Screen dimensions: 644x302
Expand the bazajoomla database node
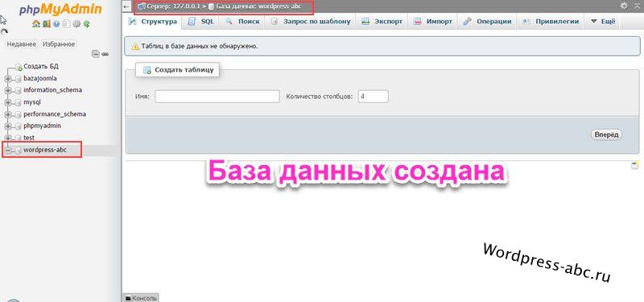pyautogui.click(x=8, y=79)
